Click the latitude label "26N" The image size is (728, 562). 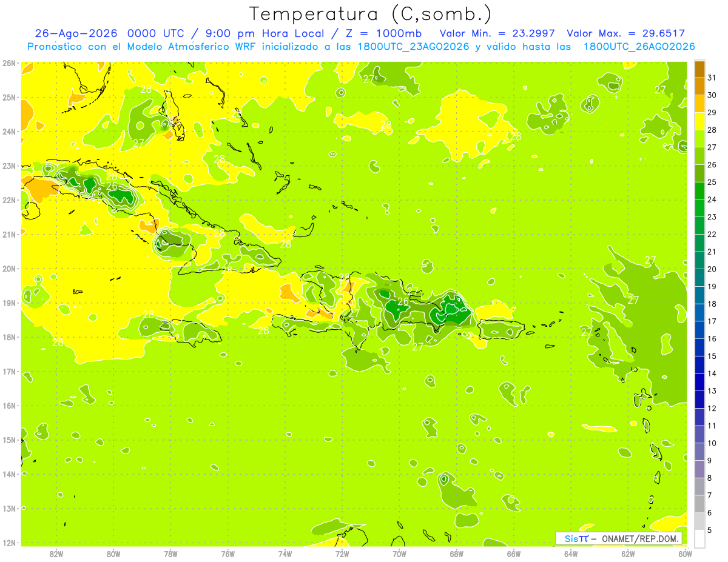pos(9,63)
